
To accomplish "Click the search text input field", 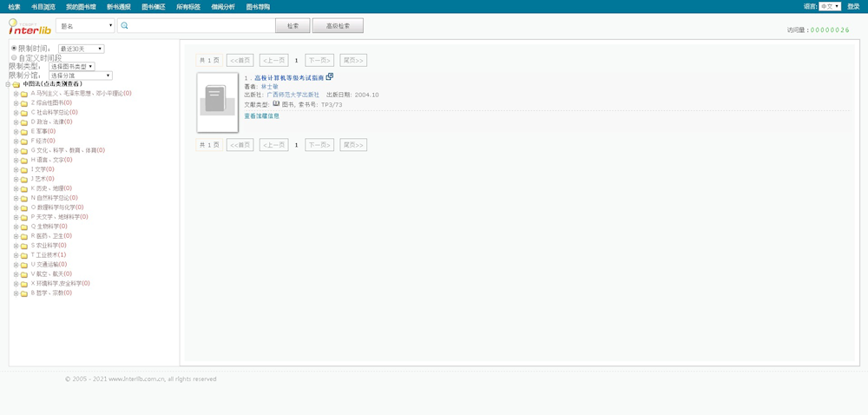I will click(201, 26).
